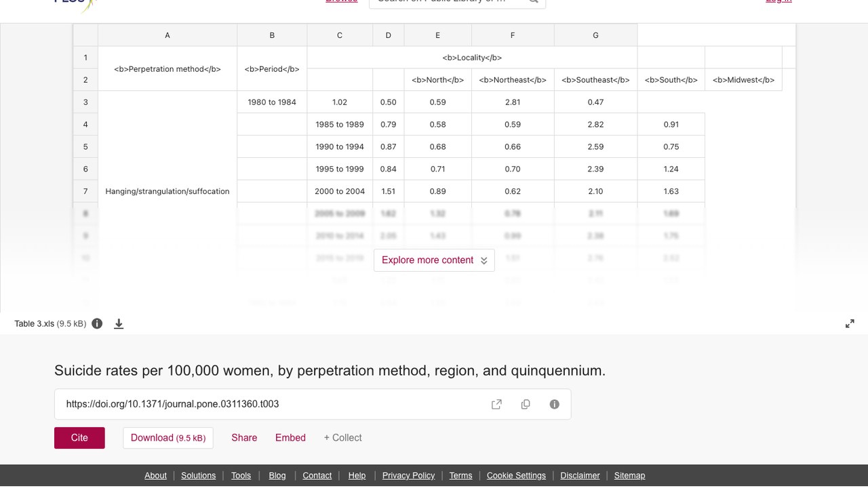Open Cookie Settings in footer

[x=516, y=475]
